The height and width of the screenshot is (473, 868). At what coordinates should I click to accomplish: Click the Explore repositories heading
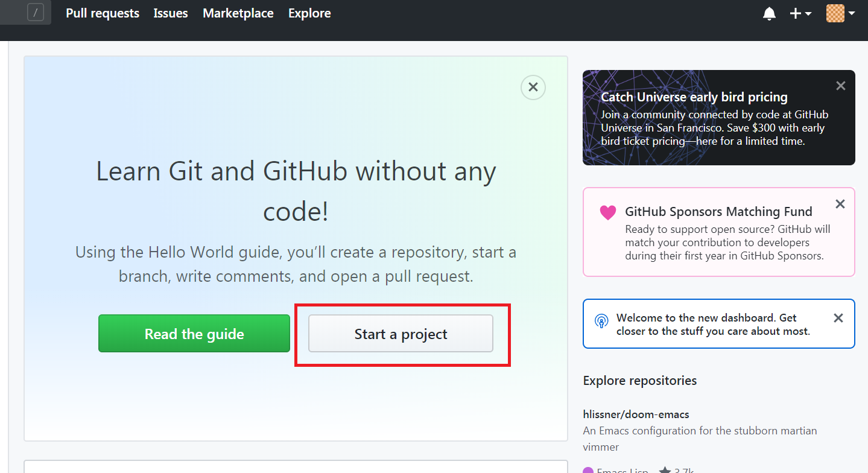(640, 381)
